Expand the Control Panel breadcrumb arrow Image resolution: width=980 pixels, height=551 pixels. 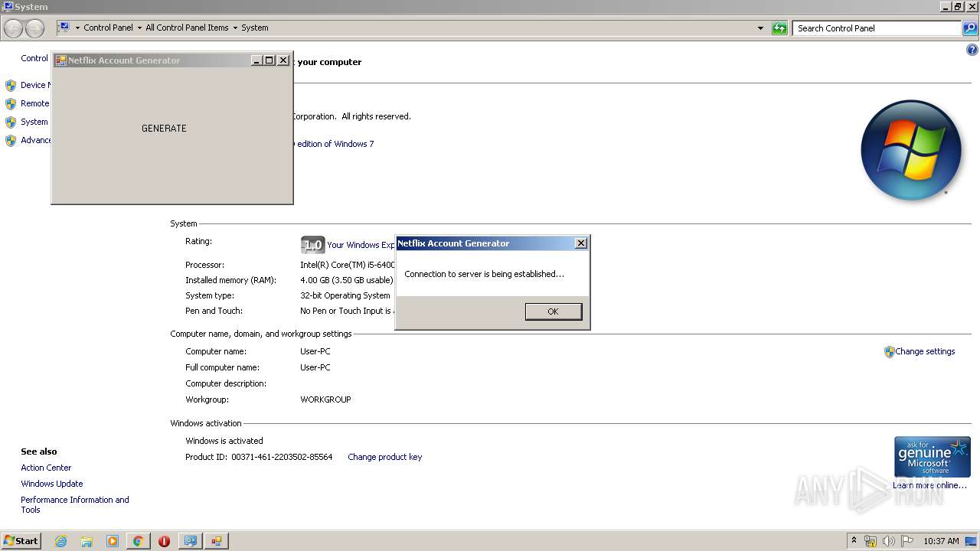pyautogui.click(x=139, y=28)
